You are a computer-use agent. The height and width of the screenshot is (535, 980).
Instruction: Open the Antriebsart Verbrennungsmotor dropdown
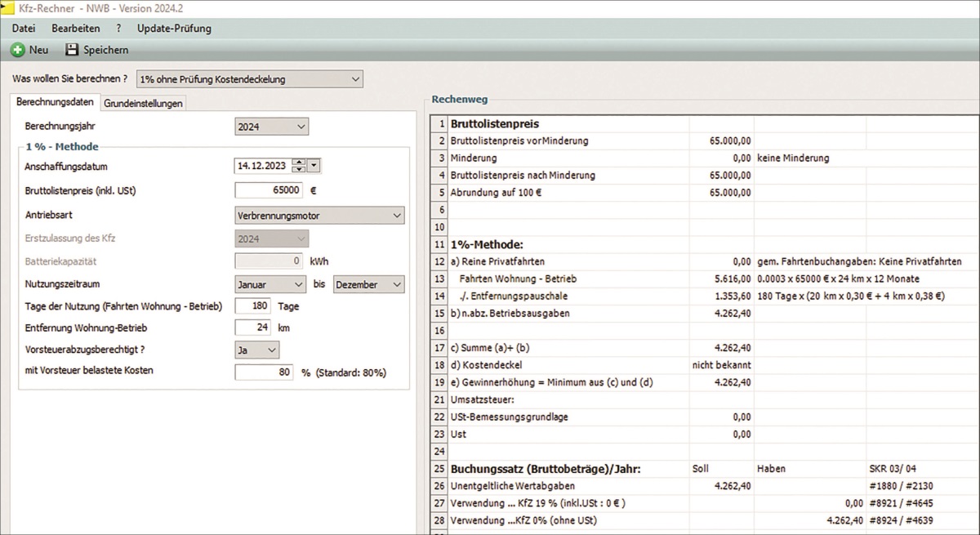[318, 216]
